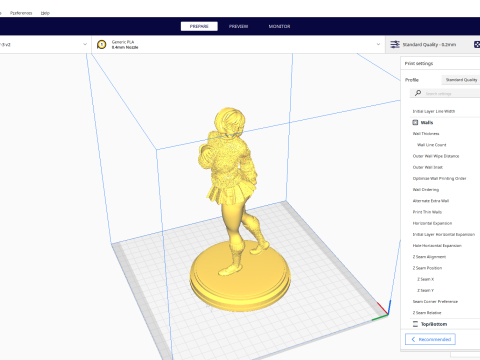Select the Horizontal Expansion setting

(432, 223)
